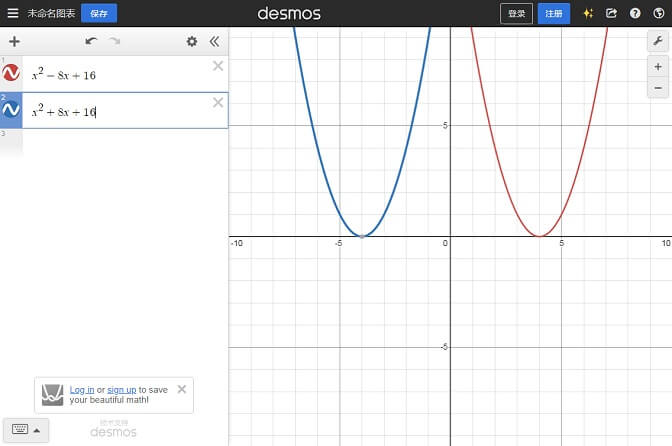This screenshot has width=672, height=446.
Task: Click the expression x² − 8x + 16
Action: click(x=64, y=74)
